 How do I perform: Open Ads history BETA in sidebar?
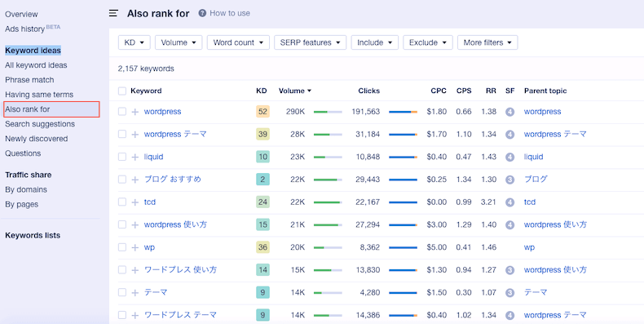coord(33,29)
